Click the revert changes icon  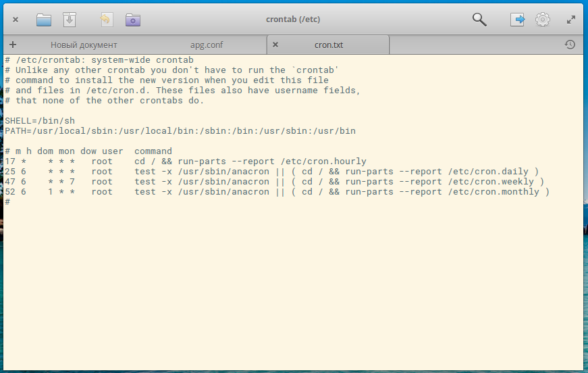coord(105,20)
